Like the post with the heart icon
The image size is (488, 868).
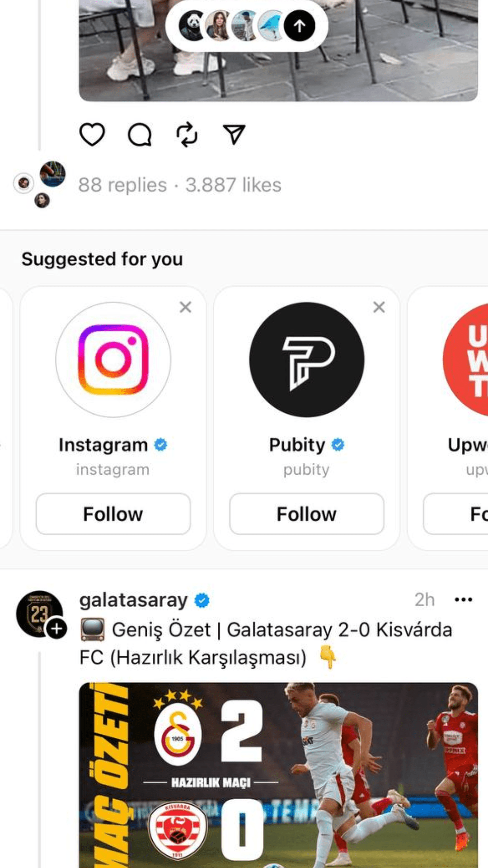pyautogui.click(x=92, y=134)
